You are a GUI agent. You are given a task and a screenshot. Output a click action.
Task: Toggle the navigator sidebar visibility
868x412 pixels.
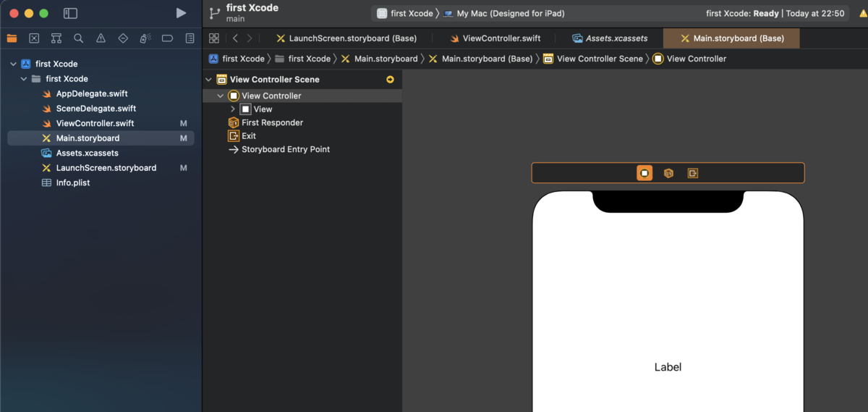click(x=70, y=13)
